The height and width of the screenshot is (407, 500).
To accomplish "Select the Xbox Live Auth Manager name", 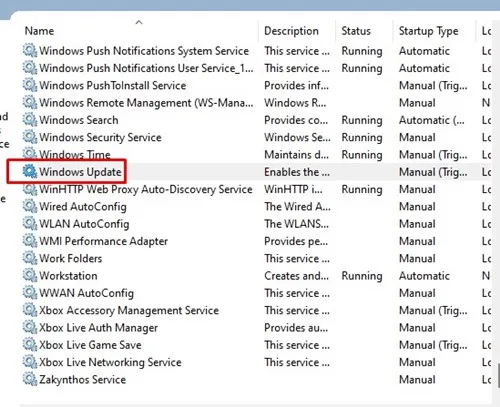I will [x=98, y=328].
